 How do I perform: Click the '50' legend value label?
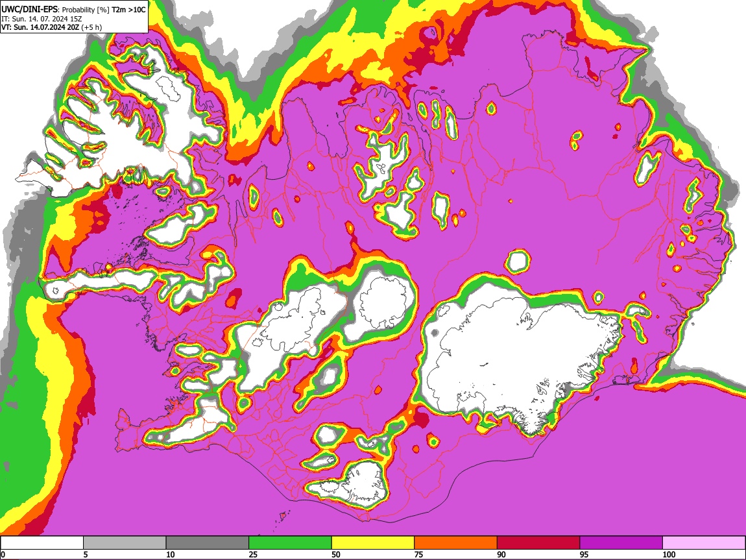pyautogui.click(x=336, y=554)
